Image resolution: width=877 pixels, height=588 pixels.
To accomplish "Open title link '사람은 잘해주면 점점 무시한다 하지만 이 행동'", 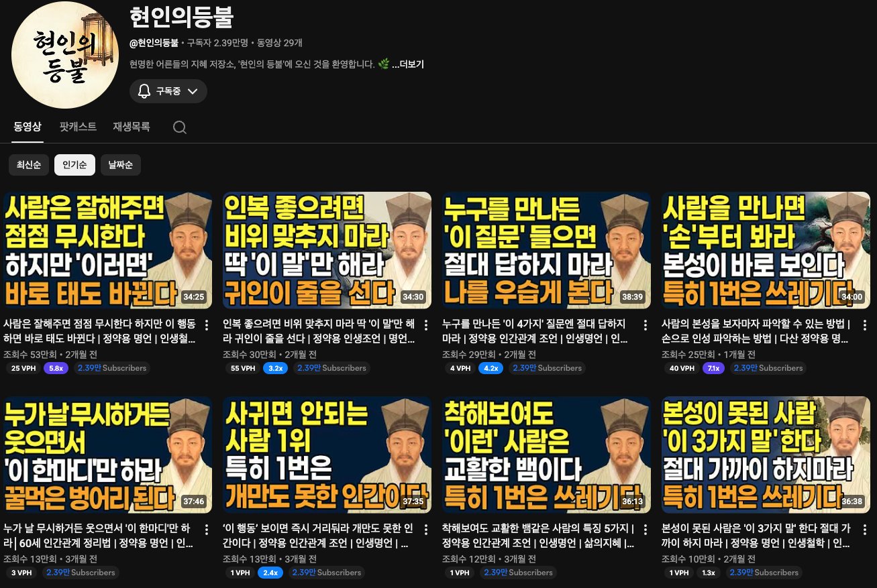I will [x=100, y=332].
